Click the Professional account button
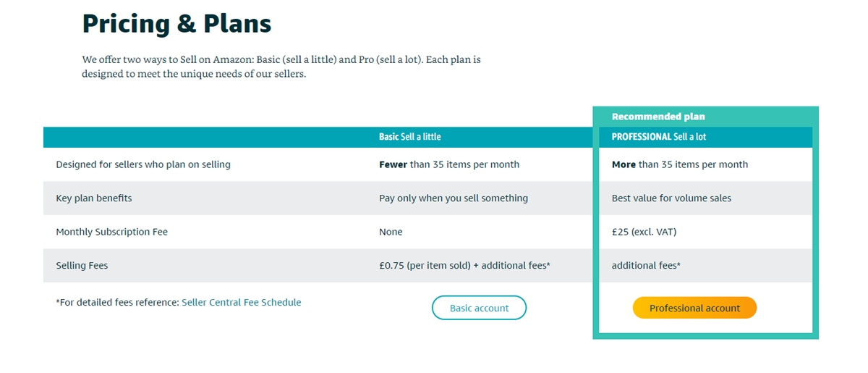Image resolution: width=868 pixels, height=373 pixels. 694,308
